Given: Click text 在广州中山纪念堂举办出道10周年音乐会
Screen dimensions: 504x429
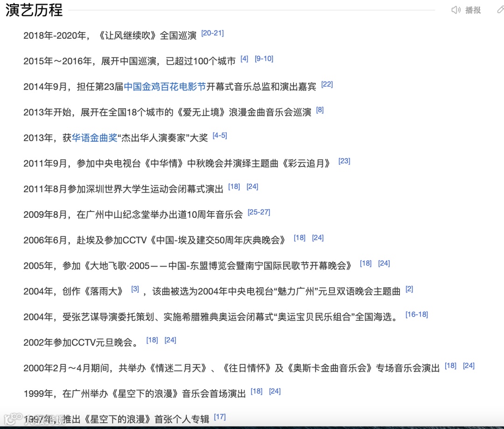Looking at the screenshot, I should (160, 214).
